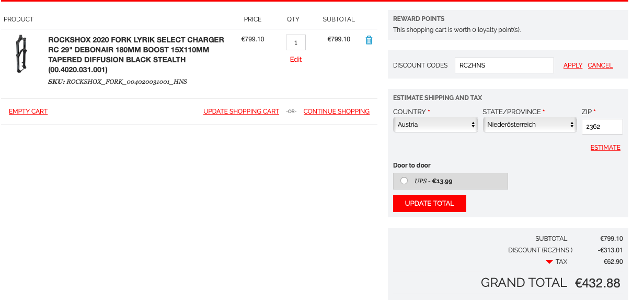Go to Continue Shopping
644x300 pixels.
coord(336,112)
